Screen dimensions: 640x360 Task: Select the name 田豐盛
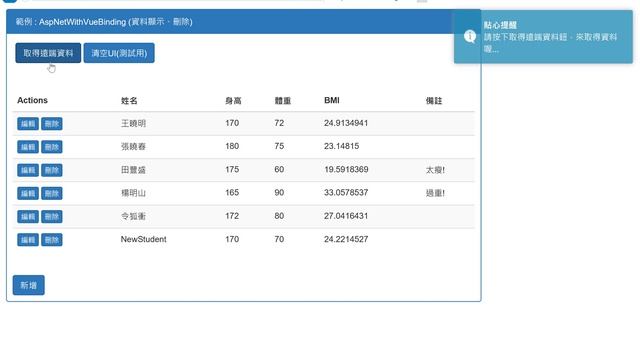[x=133, y=170]
